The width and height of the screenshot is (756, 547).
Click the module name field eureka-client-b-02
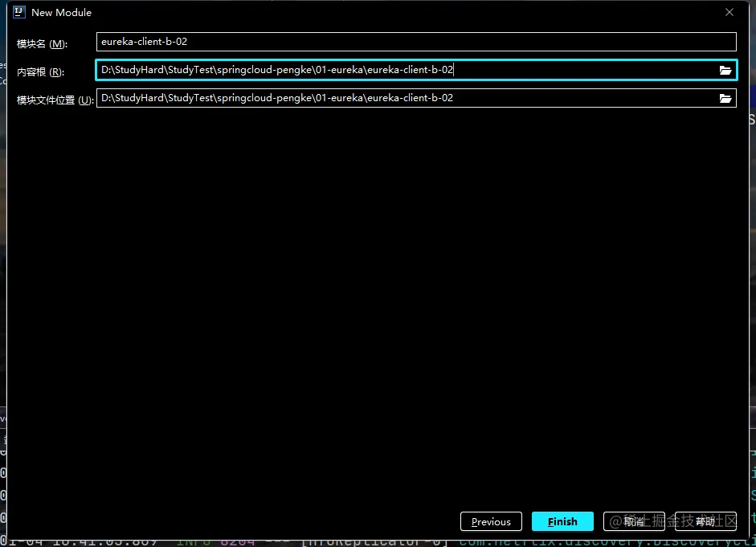point(416,42)
